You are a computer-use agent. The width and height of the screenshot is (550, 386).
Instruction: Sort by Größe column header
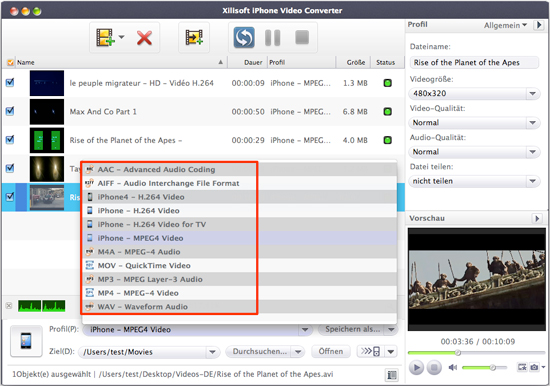(353, 62)
